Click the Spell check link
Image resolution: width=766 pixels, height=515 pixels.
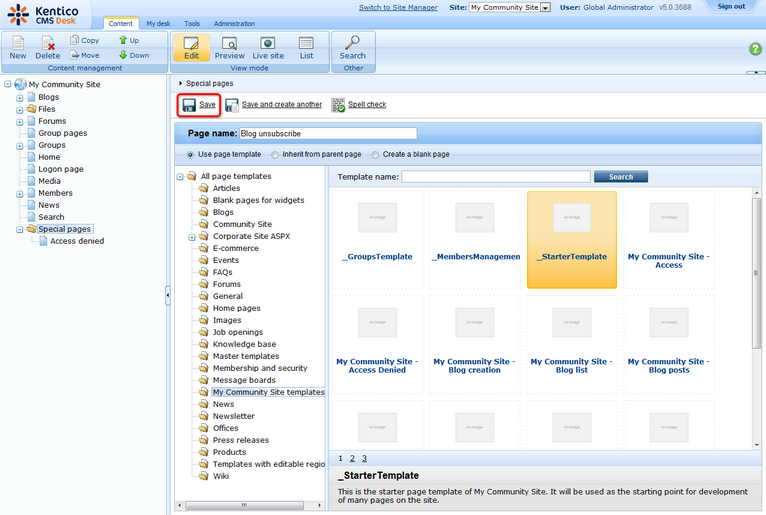(367, 105)
